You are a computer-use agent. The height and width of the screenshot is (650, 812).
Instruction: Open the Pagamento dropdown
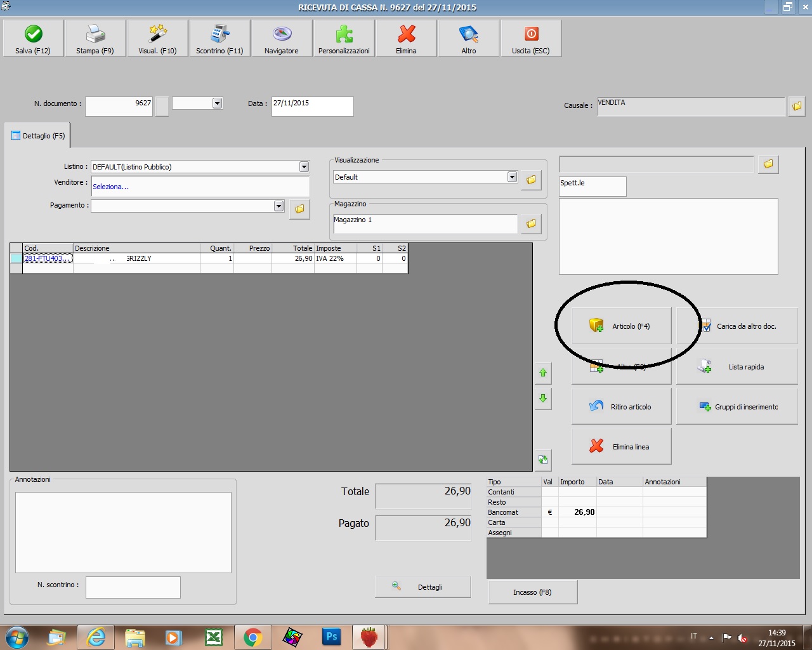278,206
